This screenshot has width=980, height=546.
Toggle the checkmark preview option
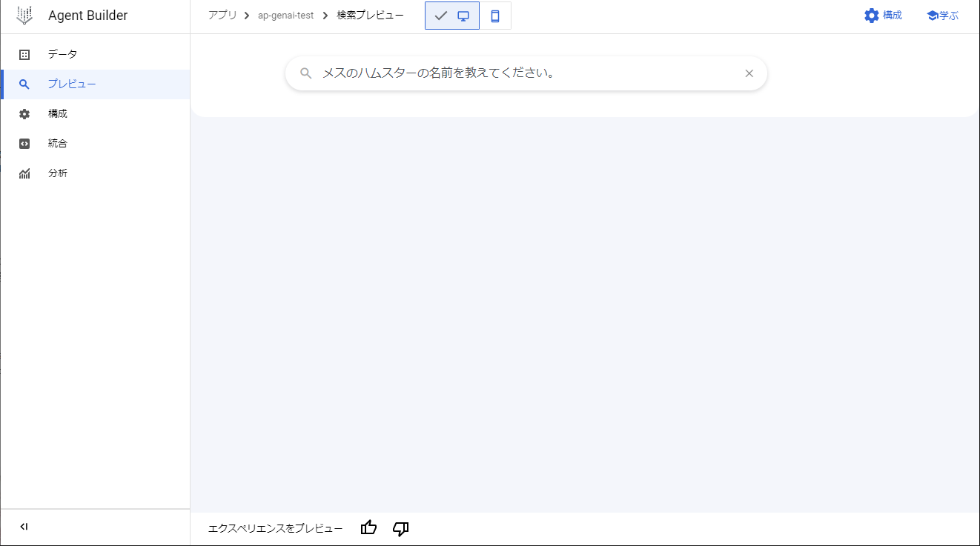point(442,15)
